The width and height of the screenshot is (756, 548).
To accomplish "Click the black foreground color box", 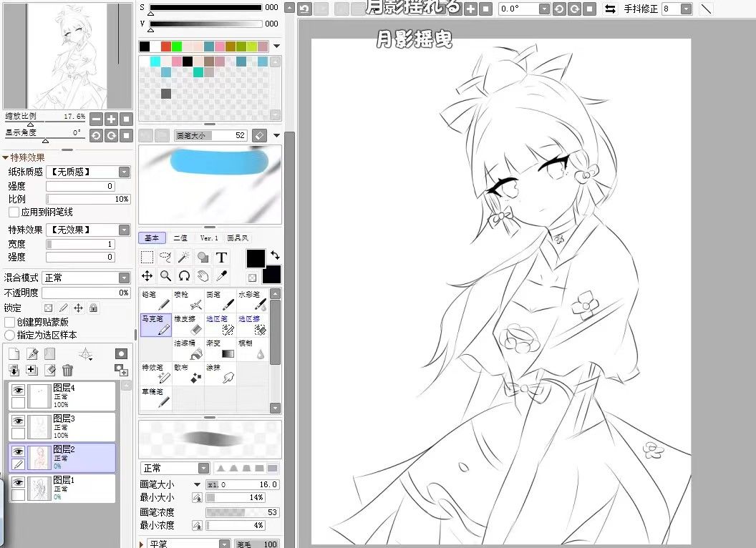I will 256,259.
